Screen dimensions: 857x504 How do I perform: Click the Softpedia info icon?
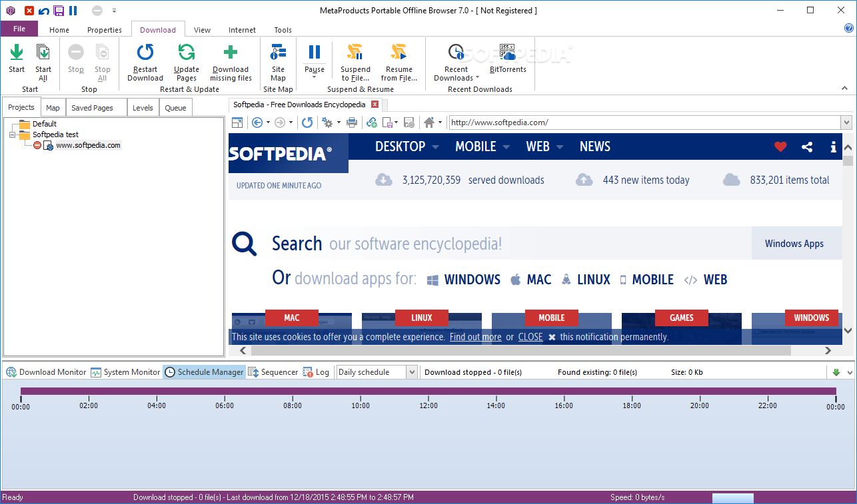pos(833,147)
